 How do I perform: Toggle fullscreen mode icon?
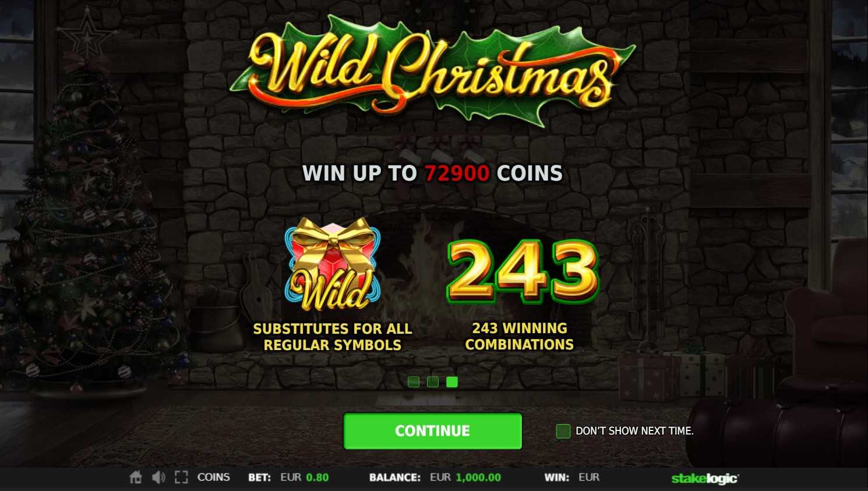click(x=181, y=478)
